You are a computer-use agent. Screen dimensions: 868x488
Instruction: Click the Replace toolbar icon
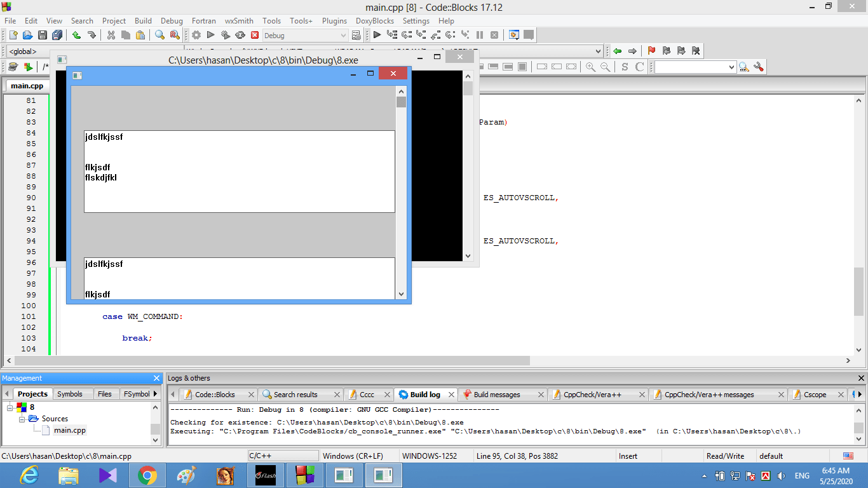tap(175, 35)
